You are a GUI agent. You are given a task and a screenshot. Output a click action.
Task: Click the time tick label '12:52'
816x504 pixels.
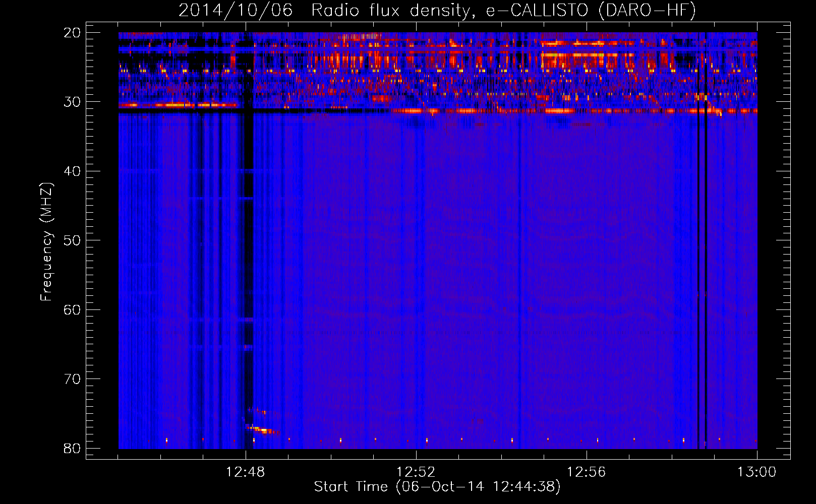pyautogui.click(x=416, y=472)
